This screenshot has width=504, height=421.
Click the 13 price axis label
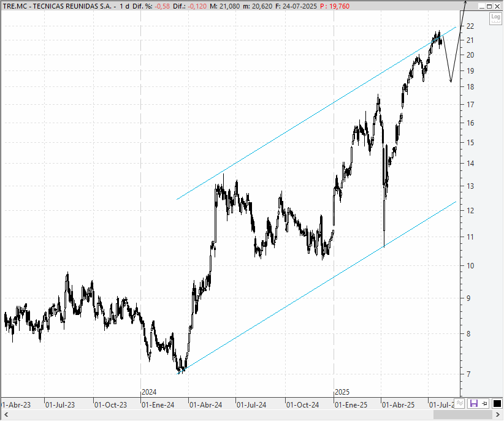[x=470, y=186]
